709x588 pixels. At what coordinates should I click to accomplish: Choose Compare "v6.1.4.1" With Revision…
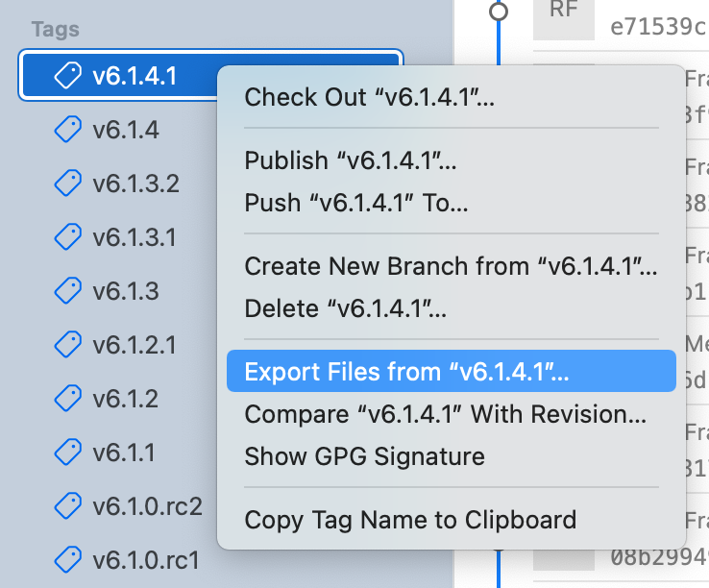point(445,414)
